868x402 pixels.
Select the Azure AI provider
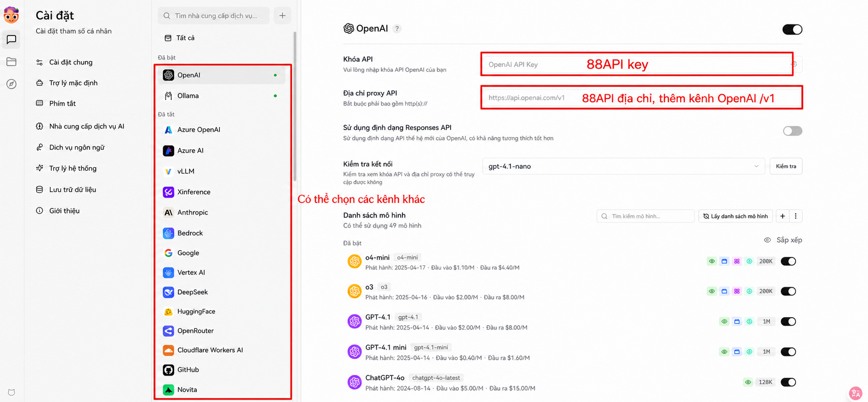pyautogui.click(x=222, y=150)
